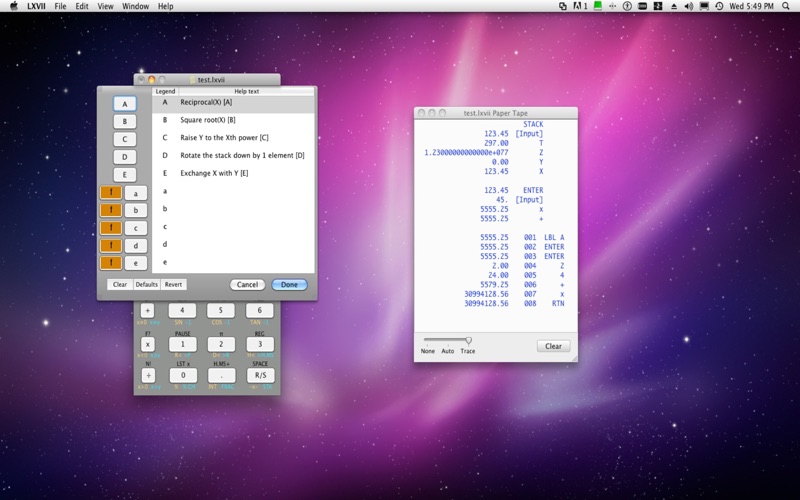Screen dimensions: 800x500
Task: Click Clear button on Paper Tape window
Action: (x=553, y=346)
